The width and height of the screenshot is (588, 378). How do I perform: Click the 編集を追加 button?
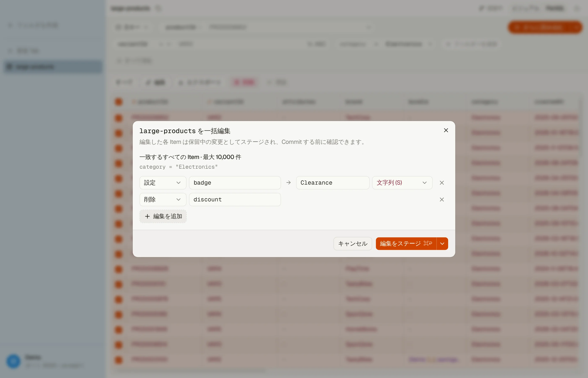pos(163,216)
